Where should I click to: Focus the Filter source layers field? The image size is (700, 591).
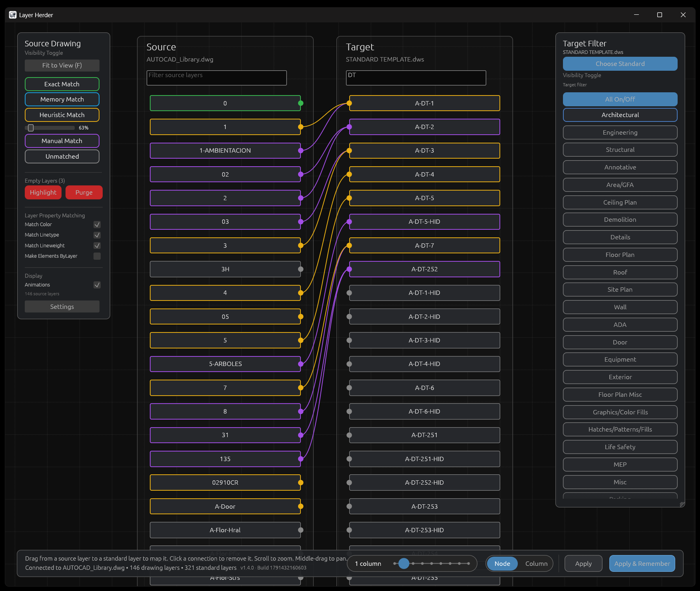click(217, 78)
